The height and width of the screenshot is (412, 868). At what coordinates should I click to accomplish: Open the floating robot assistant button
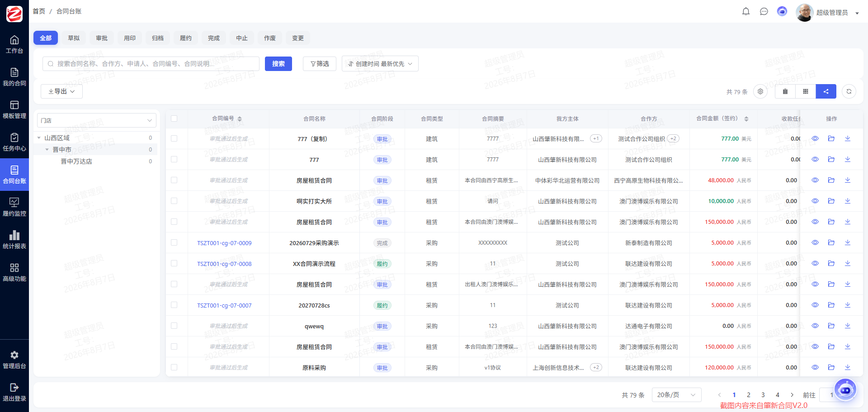pos(845,389)
